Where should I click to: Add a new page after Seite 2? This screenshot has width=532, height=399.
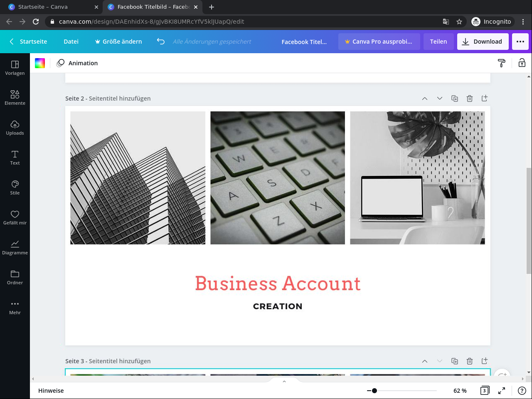pyautogui.click(x=485, y=99)
